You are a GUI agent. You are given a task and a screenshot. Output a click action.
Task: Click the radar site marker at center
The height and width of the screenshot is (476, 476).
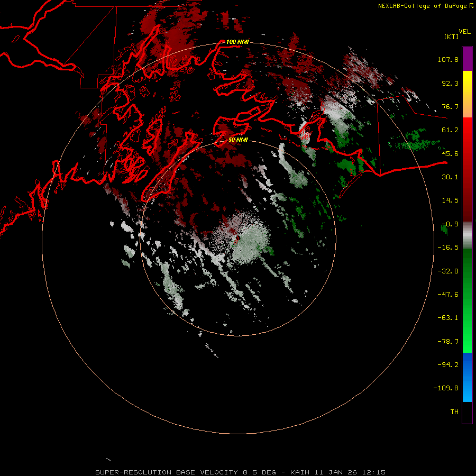[236, 240]
